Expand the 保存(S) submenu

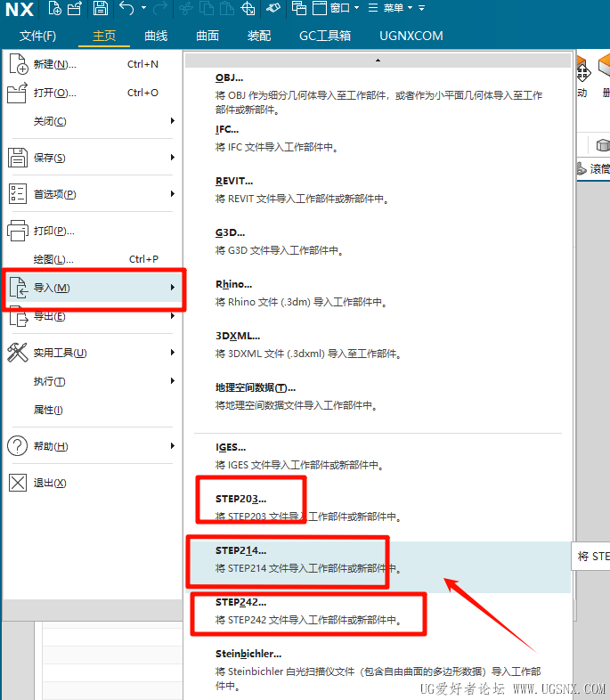click(93, 158)
